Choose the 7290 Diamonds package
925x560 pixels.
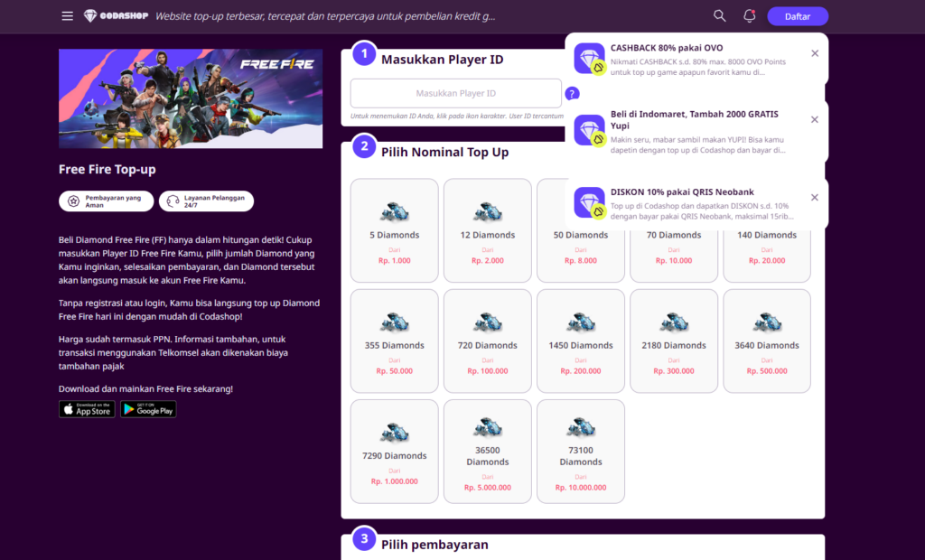pos(395,452)
